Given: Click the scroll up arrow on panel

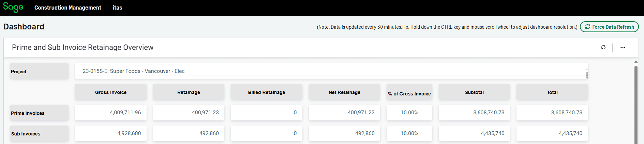Looking at the screenshot, I should pyautogui.click(x=636, y=62).
